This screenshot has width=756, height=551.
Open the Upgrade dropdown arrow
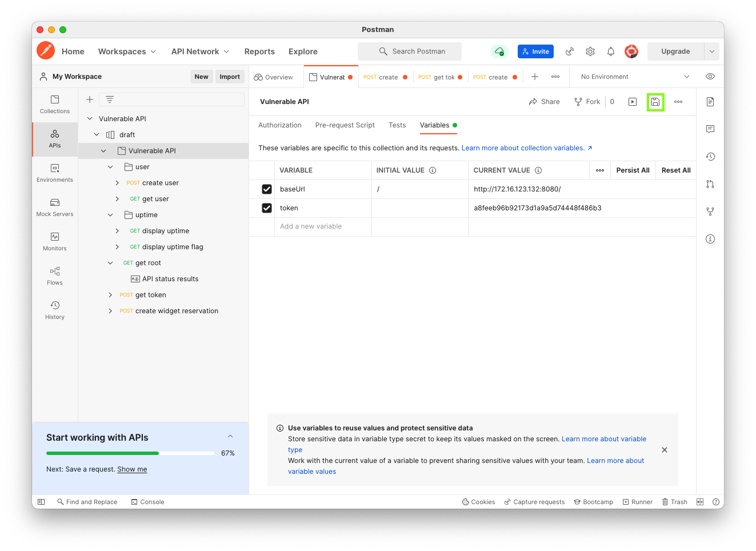click(712, 51)
